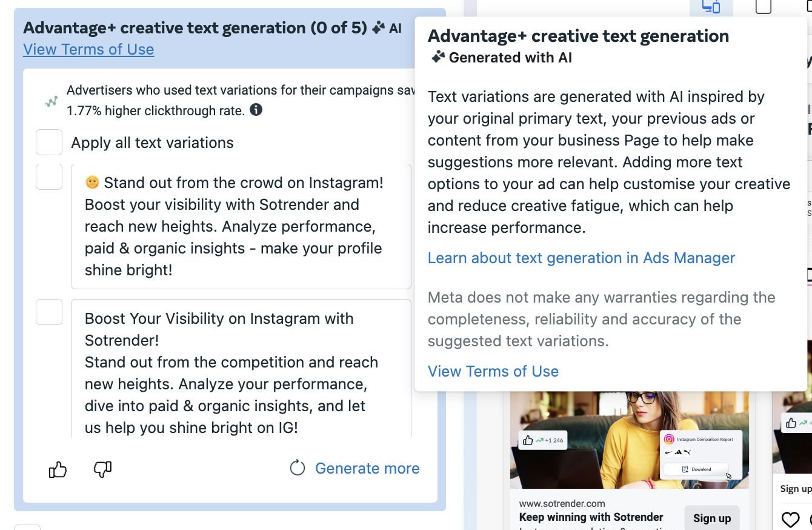Viewport: 812px width, 530px height.
Task: Click the circular regenerate arrow icon
Action: (x=297, y=468)
